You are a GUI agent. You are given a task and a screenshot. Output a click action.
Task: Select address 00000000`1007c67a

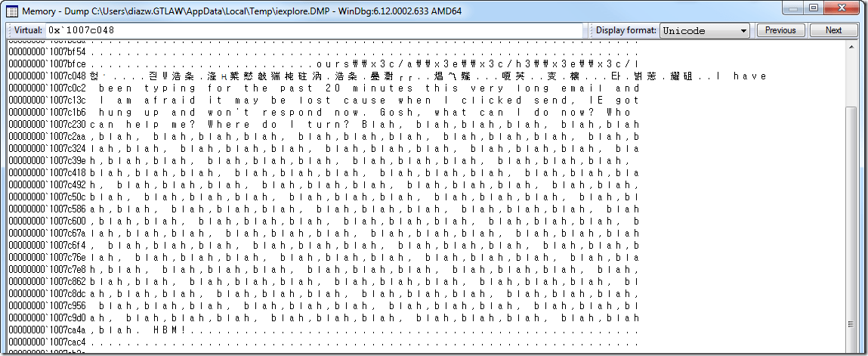(x=47, y=234)
